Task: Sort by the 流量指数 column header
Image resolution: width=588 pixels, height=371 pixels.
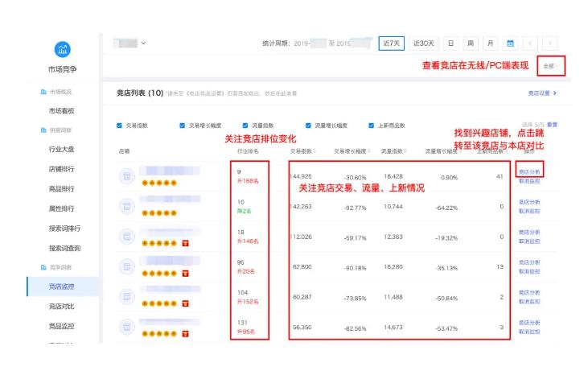Action: (x=394, y=151)
